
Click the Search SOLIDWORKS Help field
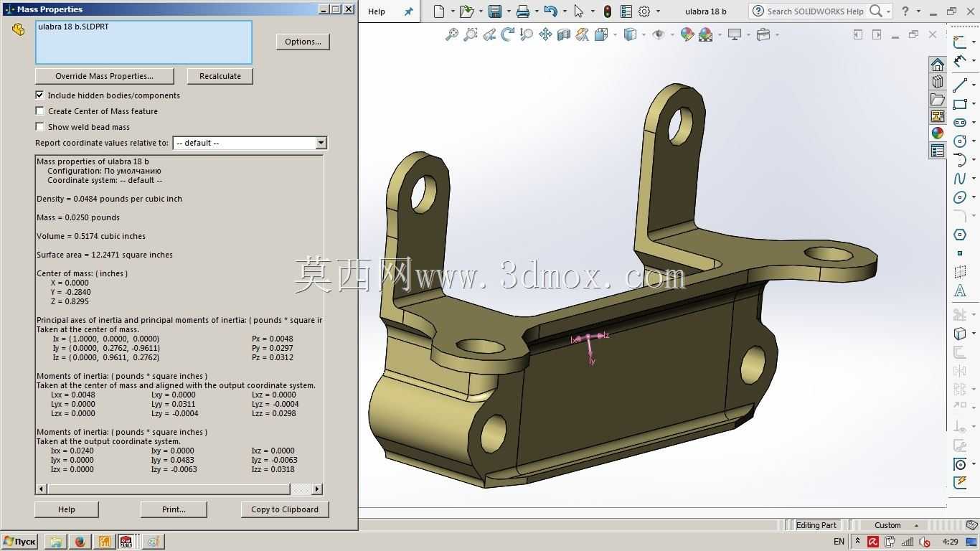tap(815, 11)
